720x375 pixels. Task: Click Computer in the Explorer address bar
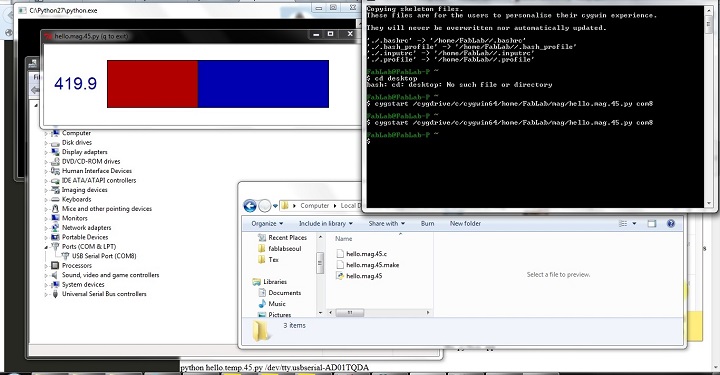[x=315, y=206]
